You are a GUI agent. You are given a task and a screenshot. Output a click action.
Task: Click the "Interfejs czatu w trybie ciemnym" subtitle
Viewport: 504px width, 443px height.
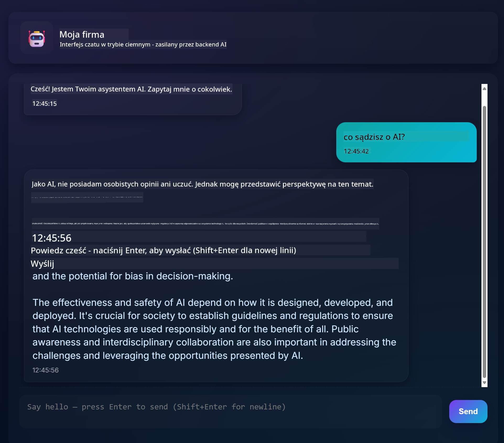143,45
